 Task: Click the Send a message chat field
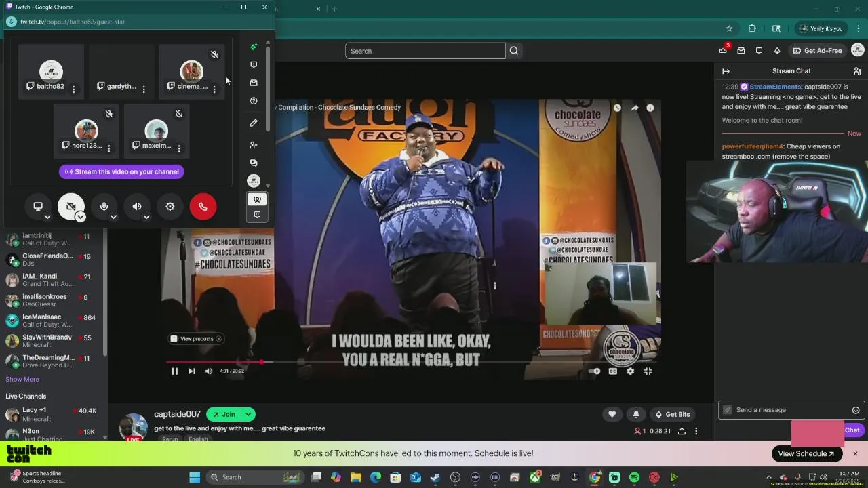pos(791,410)
